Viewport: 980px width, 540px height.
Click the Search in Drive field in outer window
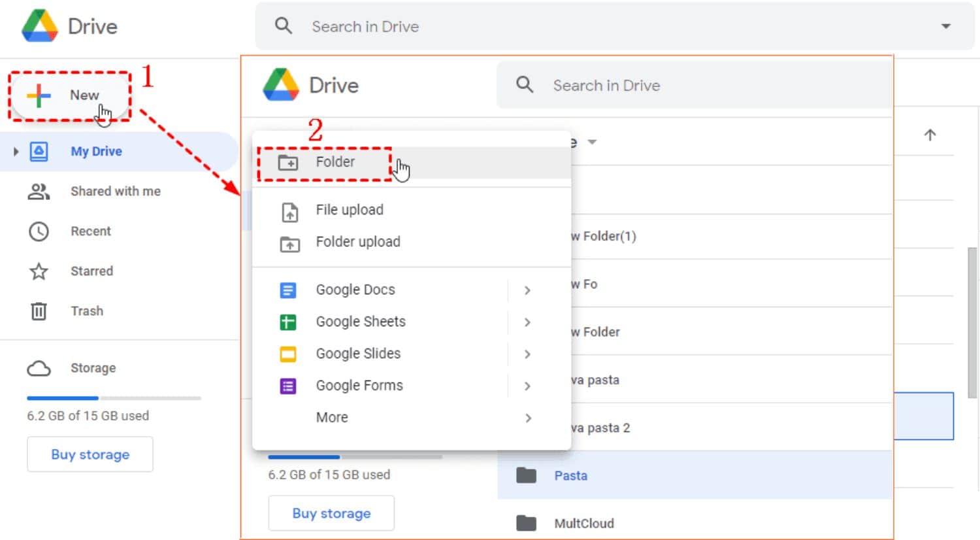pos(614,26)
